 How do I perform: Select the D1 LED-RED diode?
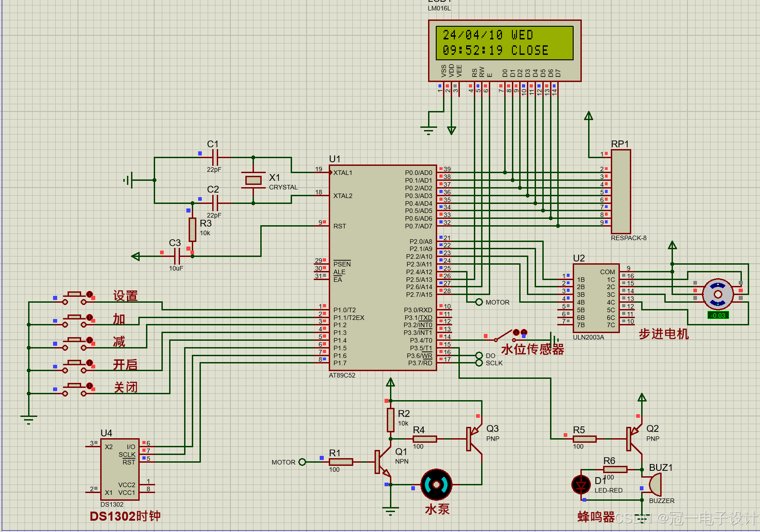tap(581, 485)
